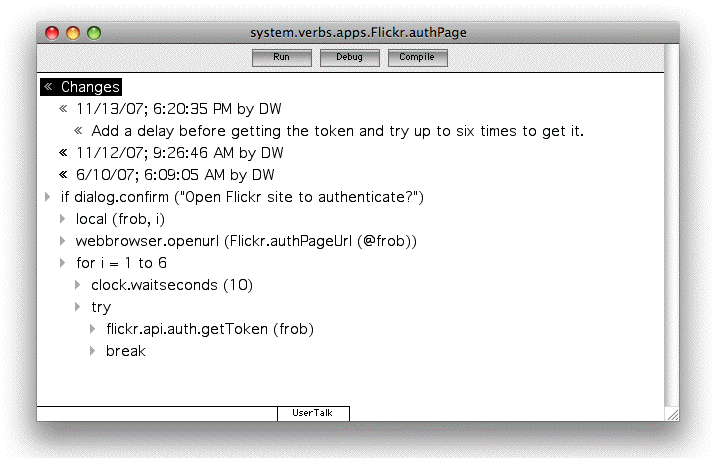Click the Run button

point(281,58)
